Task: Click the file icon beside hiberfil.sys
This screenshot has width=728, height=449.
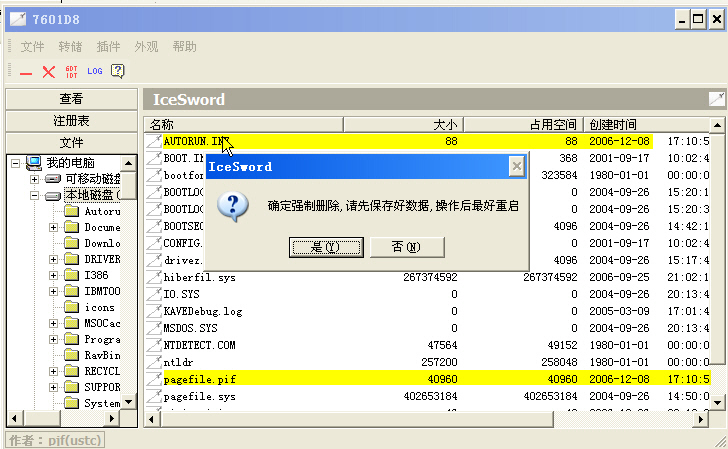Action: pos(154,277)
